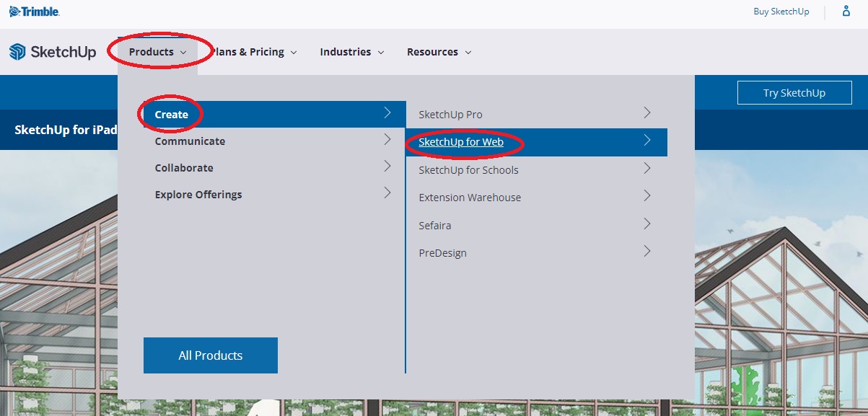Click the Trimble logo at top left
Image resolution: width=868 pixels, height=416 pixels.
pyautogui.click(x=34, y=12)
